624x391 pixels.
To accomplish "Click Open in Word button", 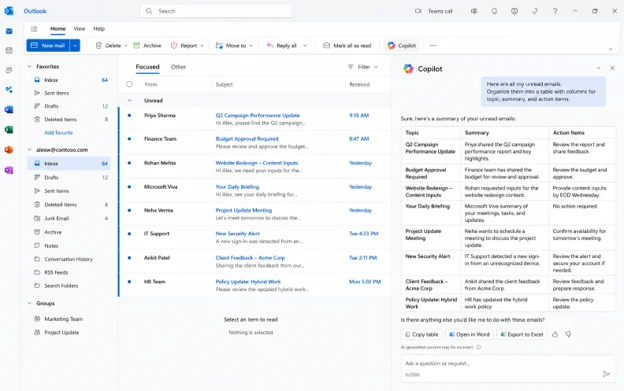I will tap(469, 335).
